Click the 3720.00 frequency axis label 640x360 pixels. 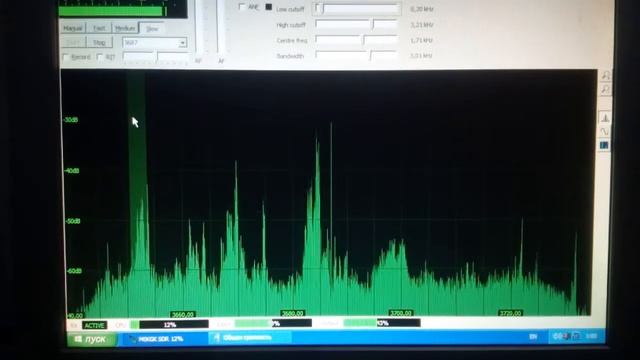(x=510, y=313)
